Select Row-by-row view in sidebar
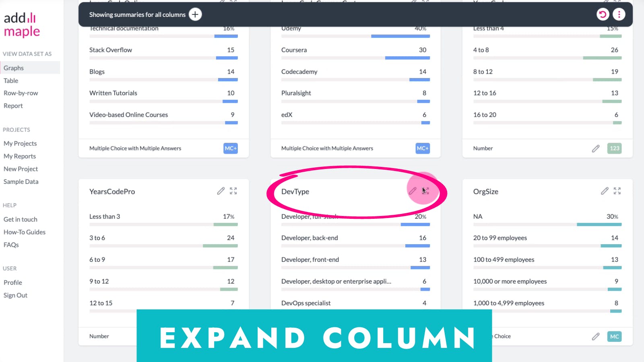 (21, 93)
